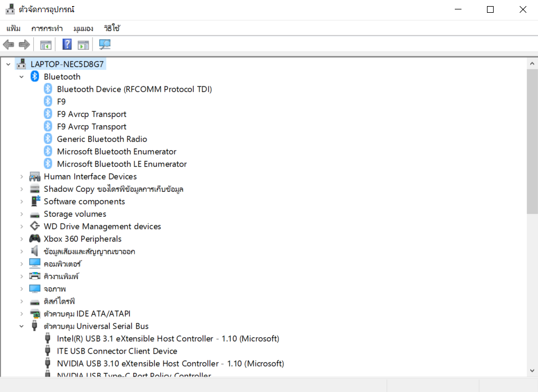
Task: Click the Storage volumes drive icon
Action: (x=34, y=215)
